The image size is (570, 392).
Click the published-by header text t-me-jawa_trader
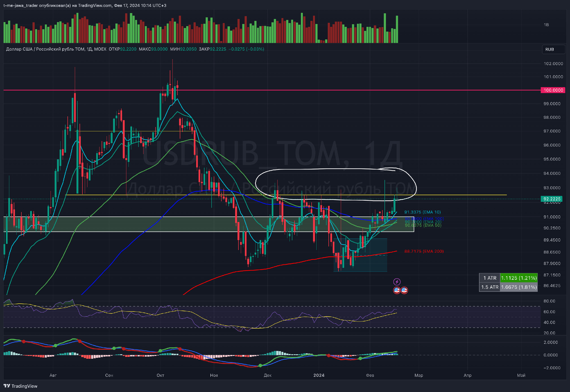20,5
